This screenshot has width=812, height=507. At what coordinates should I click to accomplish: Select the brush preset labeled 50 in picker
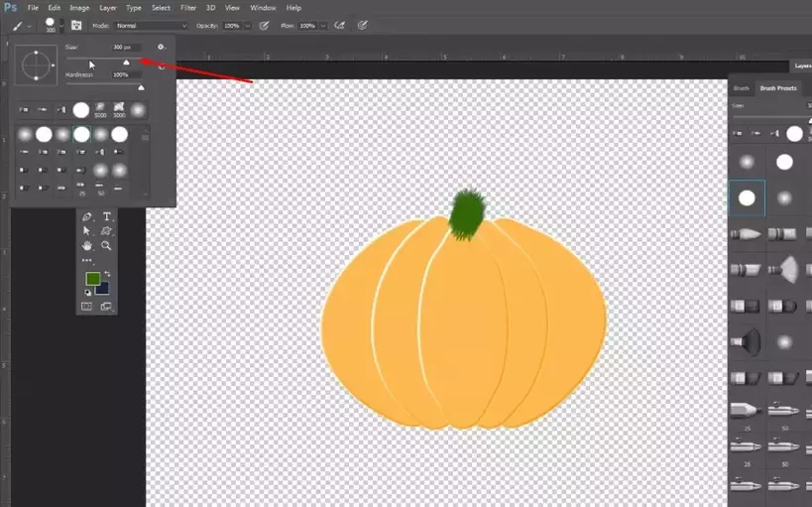coord(100,189)
